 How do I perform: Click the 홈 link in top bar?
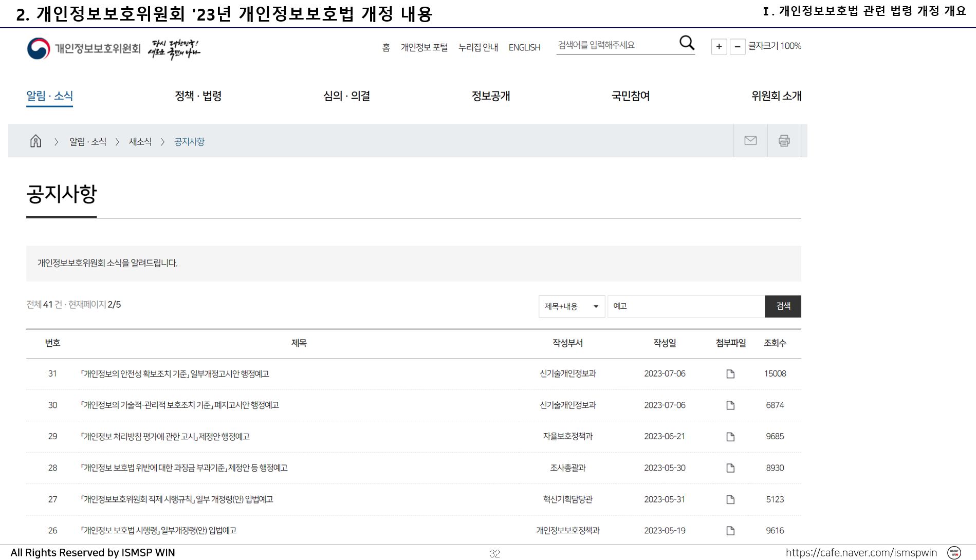[386, 47]
